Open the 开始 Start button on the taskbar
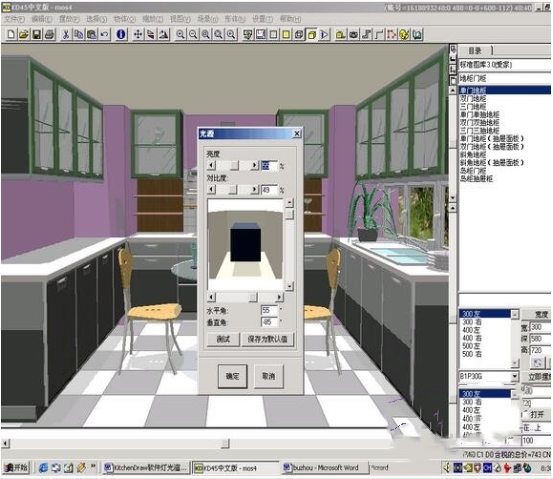This screenshot has width=553, height=479. [17, 468]
